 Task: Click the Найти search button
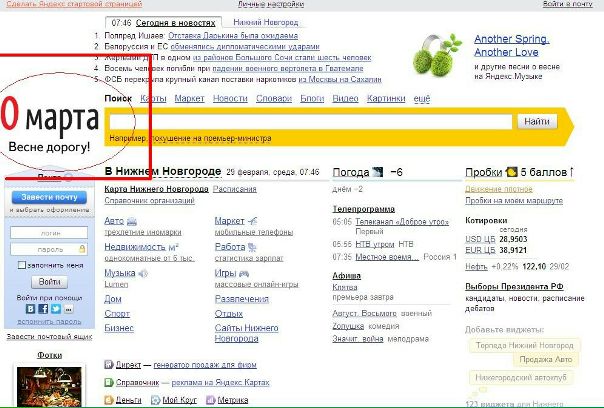[x=537, y=122]
